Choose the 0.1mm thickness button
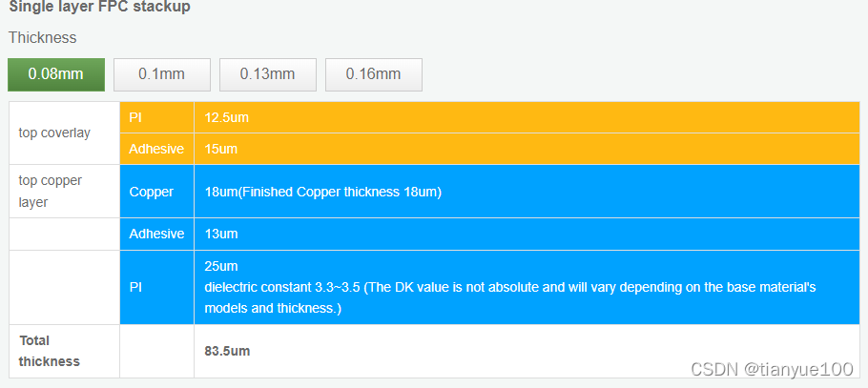868x388 pixels. click(161, 74)
